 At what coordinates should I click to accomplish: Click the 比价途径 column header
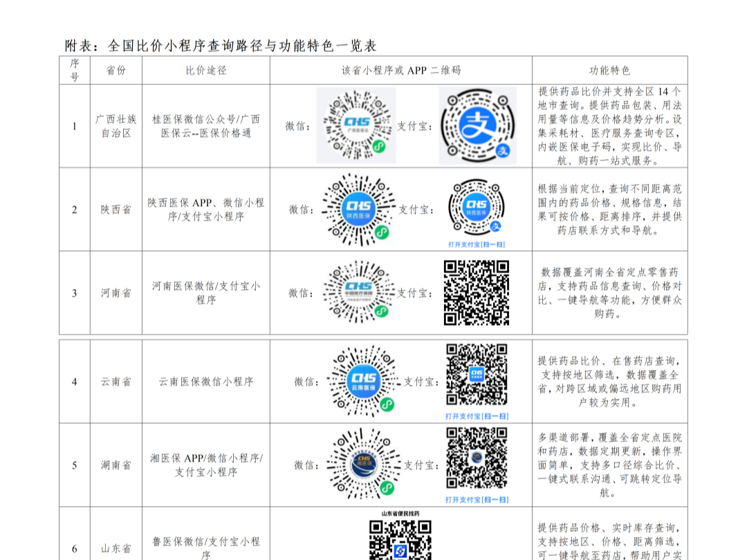206,71
